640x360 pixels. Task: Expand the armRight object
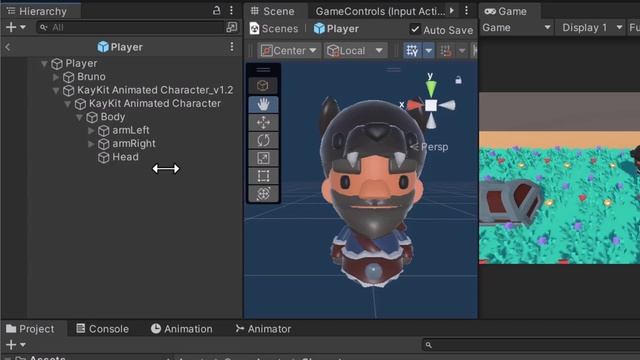(x=91, y=144)
